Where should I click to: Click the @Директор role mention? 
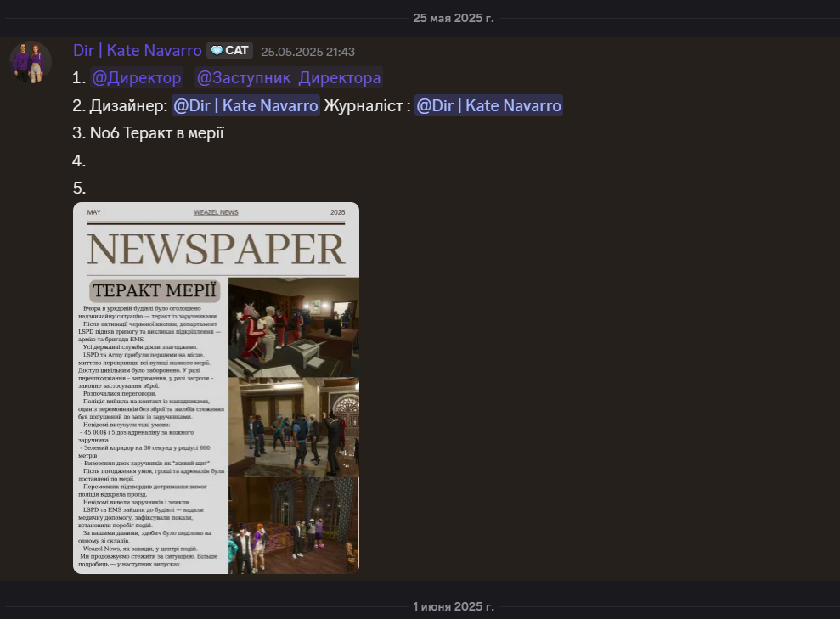click(137, 77)
